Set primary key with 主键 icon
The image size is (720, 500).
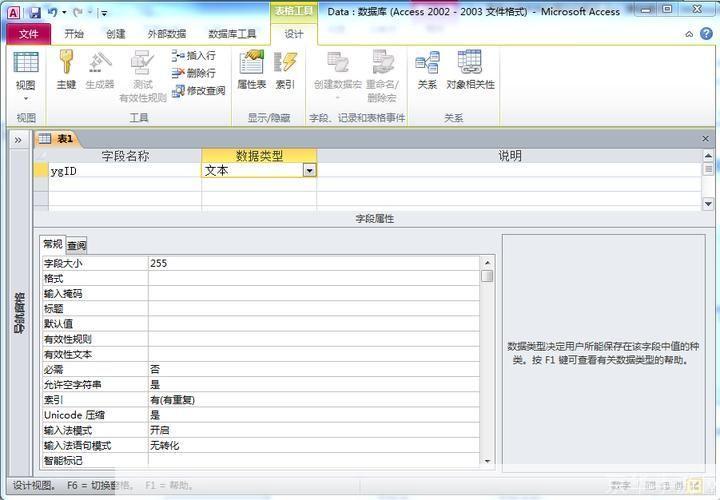coord(66,70)
